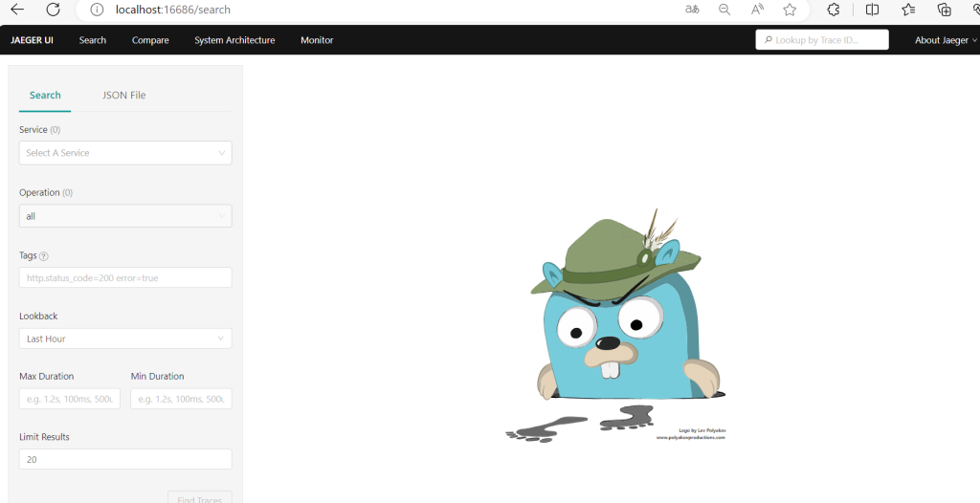Open the read aloud icon
The height and width of the screenshot is (503, 980).
[x=757, y=10]
